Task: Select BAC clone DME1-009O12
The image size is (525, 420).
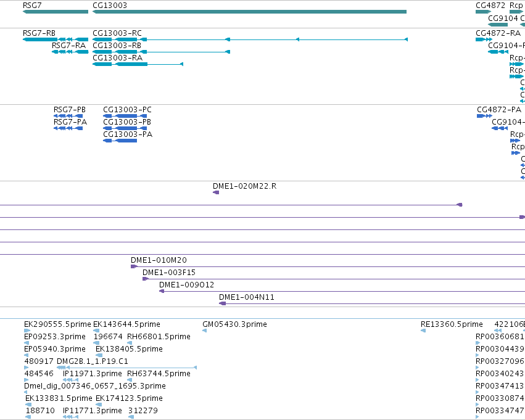Action: [342, 291]
